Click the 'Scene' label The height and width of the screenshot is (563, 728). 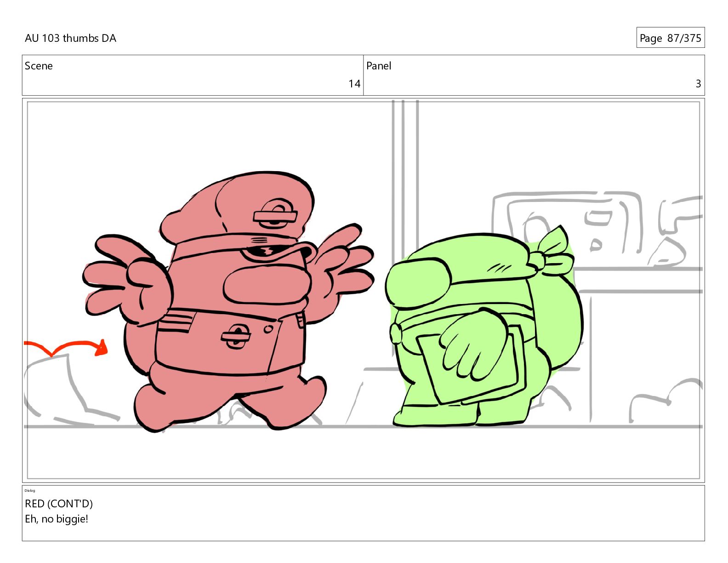tap(39, 66)
